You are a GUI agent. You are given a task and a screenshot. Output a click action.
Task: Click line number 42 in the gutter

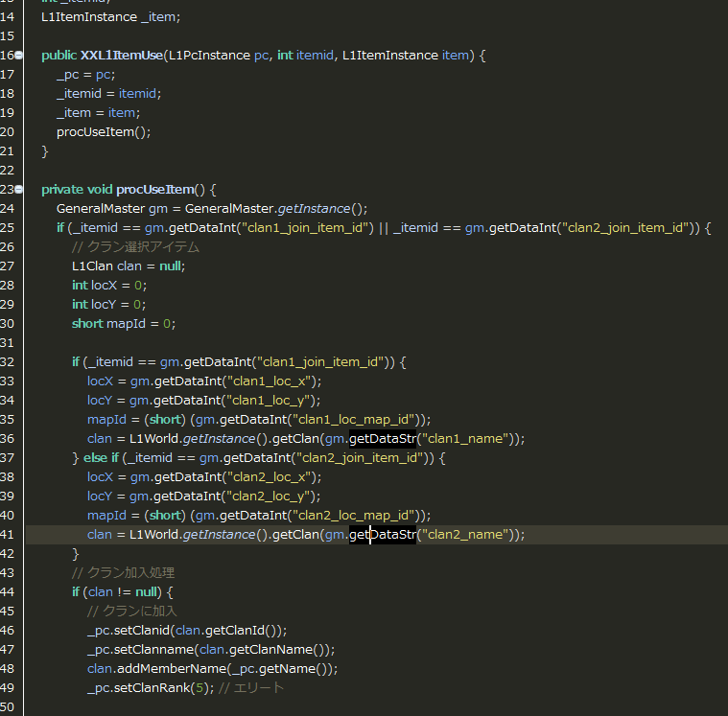coord(8,554)
